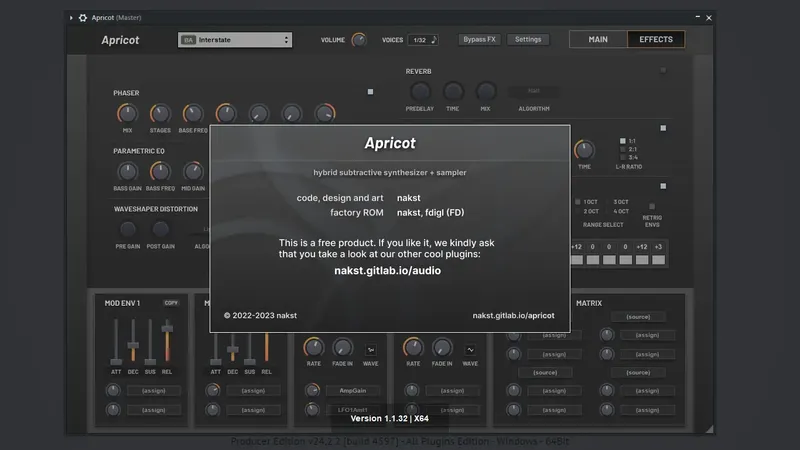
Task: Click the BA tag in the preset box
Action: 188,40
